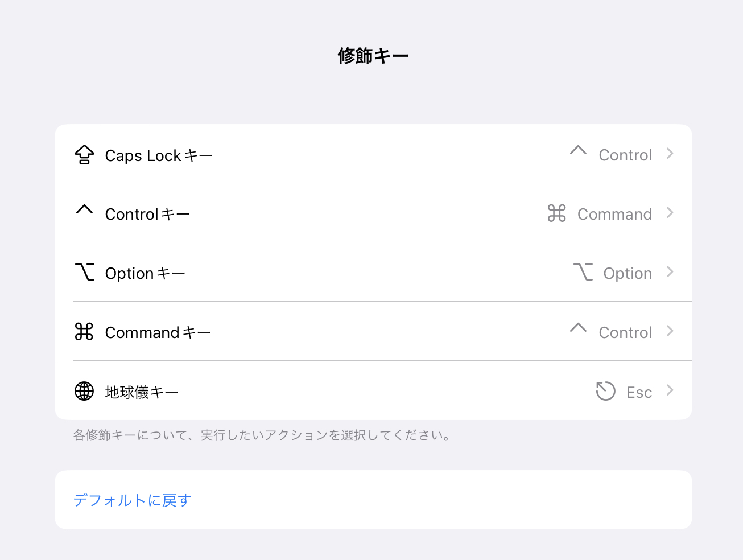
Task: Click the Esc circular arrow icon
Action: point(605,391)
